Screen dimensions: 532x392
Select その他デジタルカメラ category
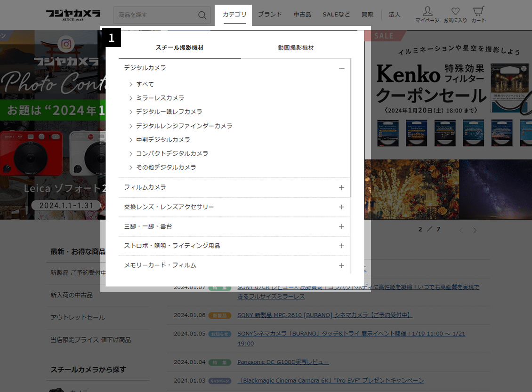(x=166, y=167)
